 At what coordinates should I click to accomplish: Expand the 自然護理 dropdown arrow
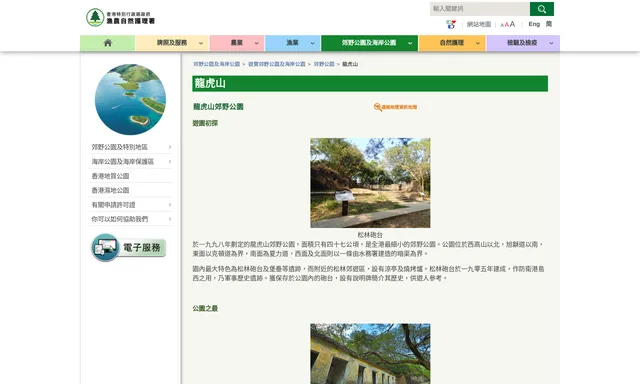[x=478, y=43]
